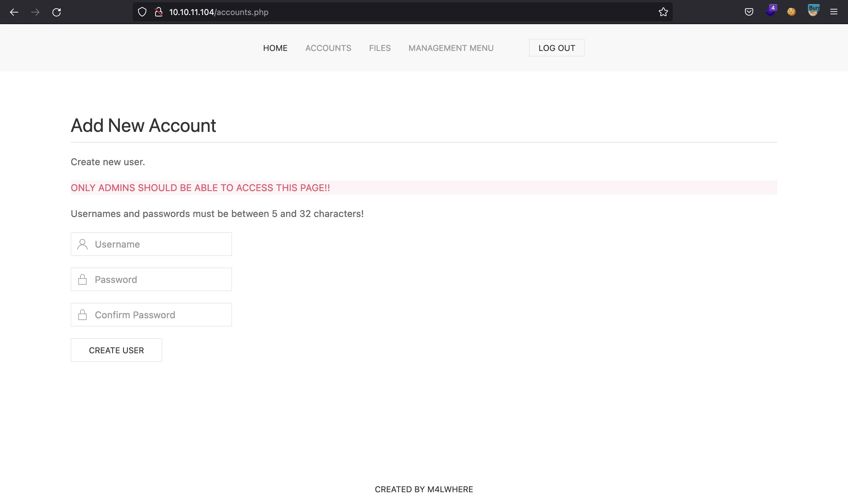Click the LOG OUT button
The height and width of the screenshot is (504, 848).
(556, 48)
